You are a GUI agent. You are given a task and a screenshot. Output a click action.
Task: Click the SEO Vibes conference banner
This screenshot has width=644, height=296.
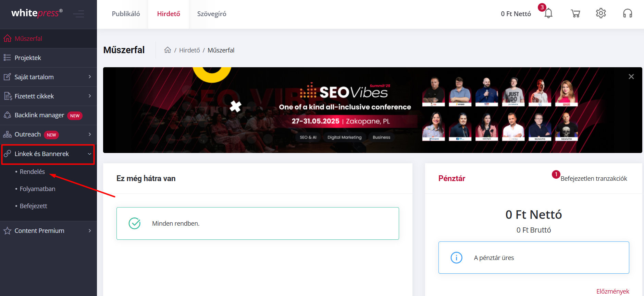pos(373,110)
